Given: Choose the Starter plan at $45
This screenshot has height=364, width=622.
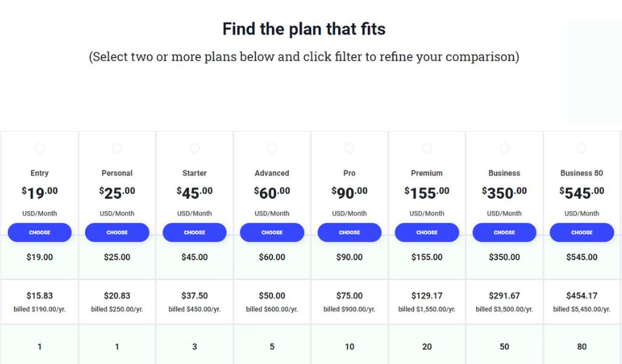Looking at the screenshot, I should click(x=194, y=232).
